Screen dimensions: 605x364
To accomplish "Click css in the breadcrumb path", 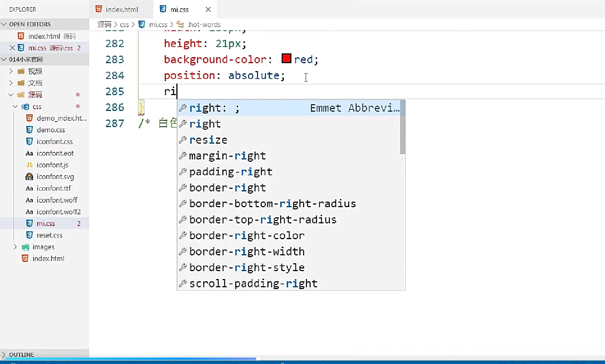I will pos(124,24).
